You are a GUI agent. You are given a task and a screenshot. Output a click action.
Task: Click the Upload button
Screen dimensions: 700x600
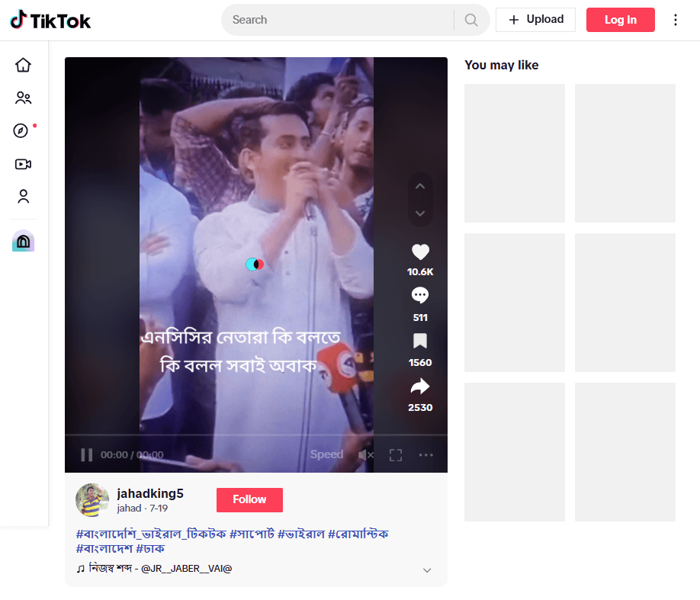(x=535, y=20)
